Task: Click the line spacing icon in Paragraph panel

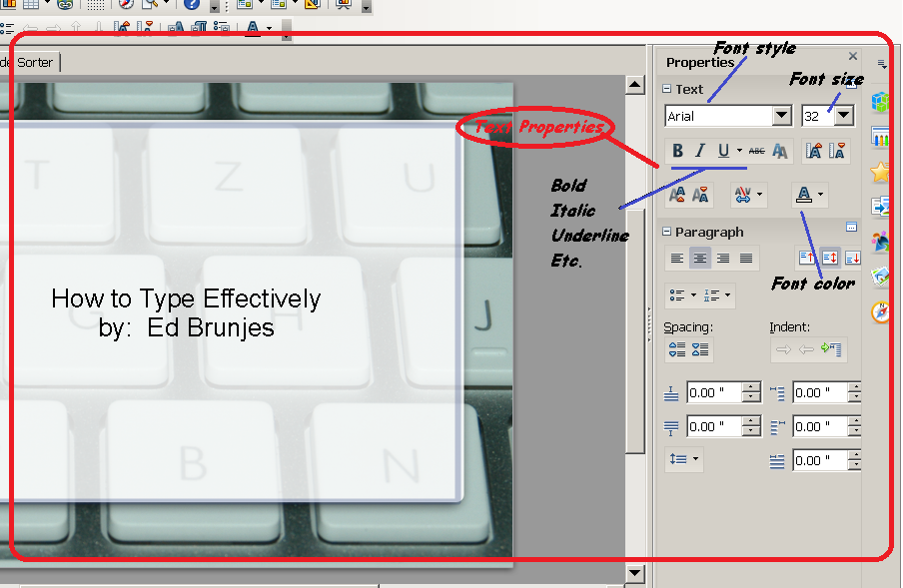Action: [x=678, y=458]
